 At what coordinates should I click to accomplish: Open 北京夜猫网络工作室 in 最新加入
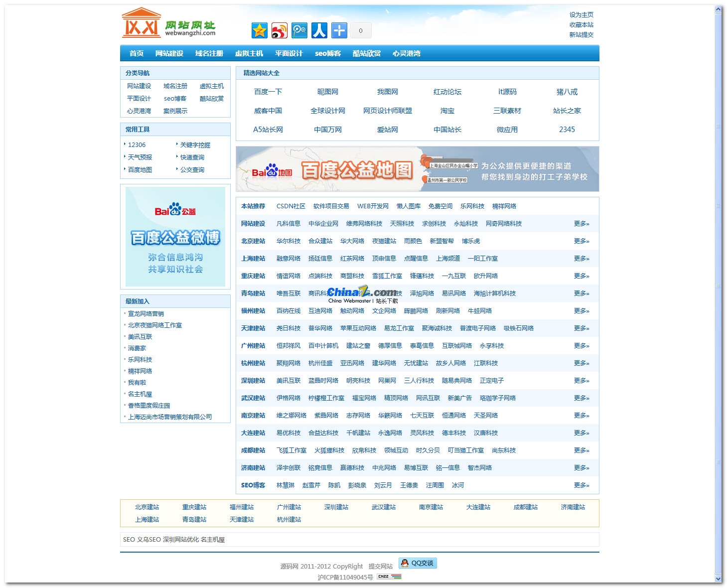click(x=155, y=325)
